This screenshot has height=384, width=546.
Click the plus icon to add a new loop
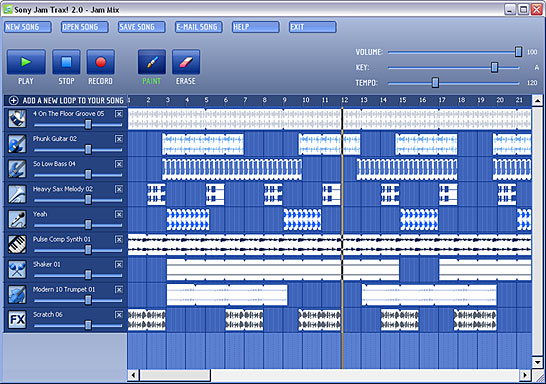coord(13,101)
